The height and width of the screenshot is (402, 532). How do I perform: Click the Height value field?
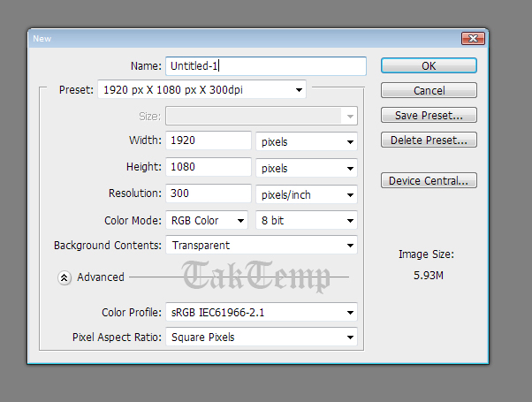pyautogui.click(x=209, y=167)
